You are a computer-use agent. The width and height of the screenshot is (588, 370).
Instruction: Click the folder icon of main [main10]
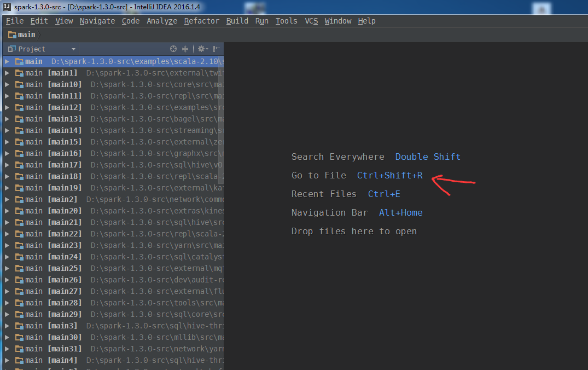tap(19, 84)
